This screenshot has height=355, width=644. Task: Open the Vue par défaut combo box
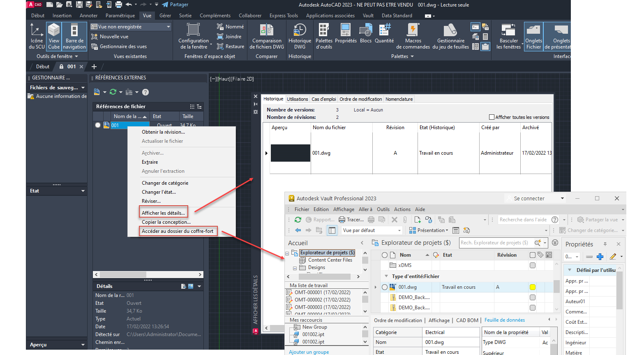point(372,230)
